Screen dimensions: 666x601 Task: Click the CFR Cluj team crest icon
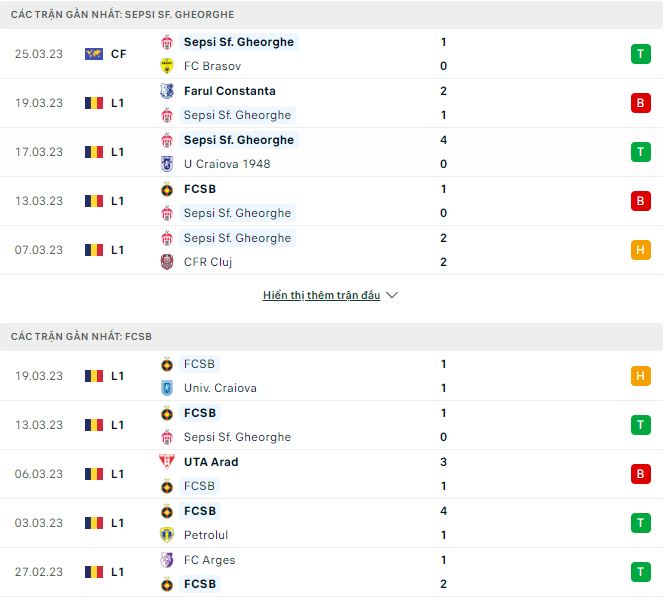point(167,262)
